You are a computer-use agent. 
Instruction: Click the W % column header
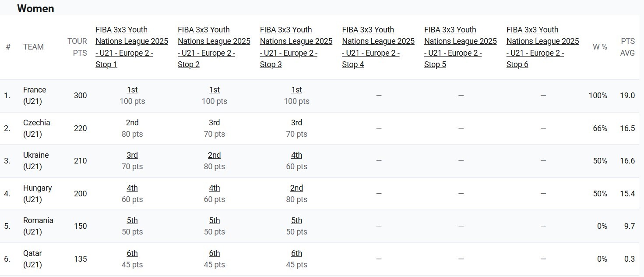600,47
